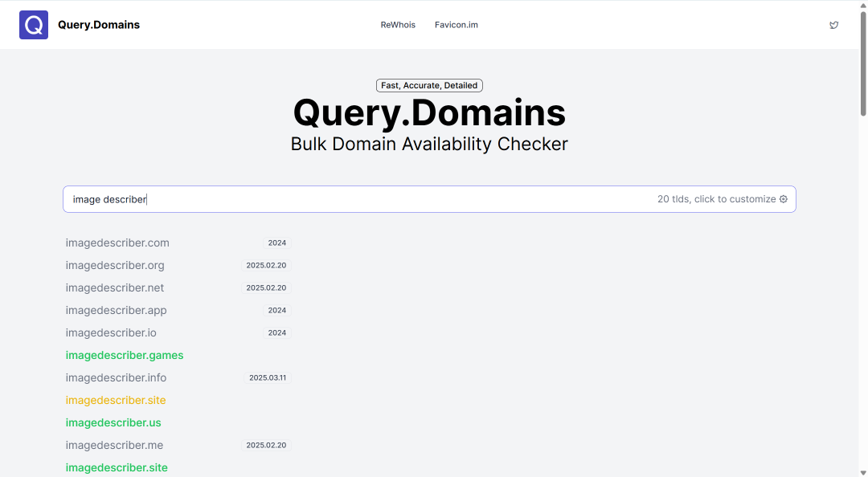Select imagedescriber.io domain result

point(111,332)
